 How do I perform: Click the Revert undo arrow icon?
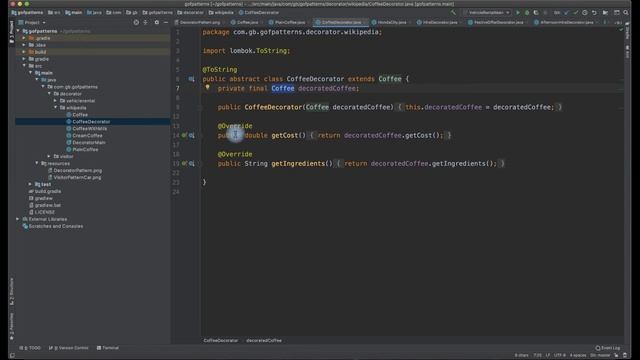pos(594,13)
